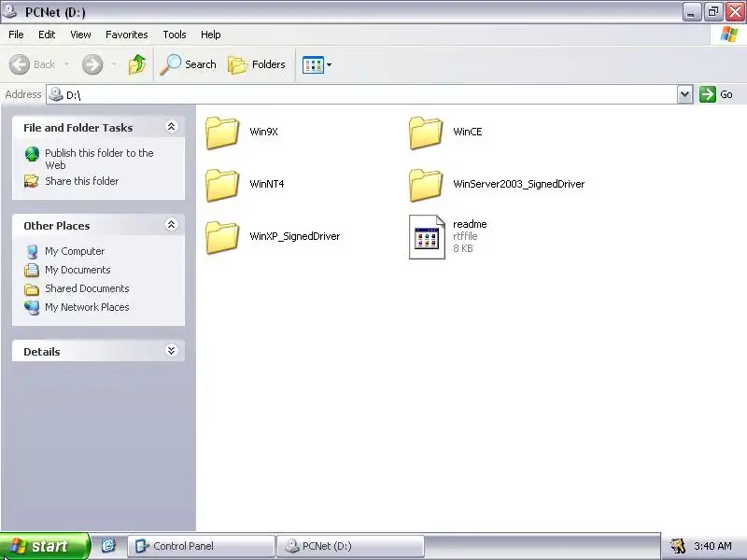
Task: Click the Back arrow button
Action: (33, 64)
